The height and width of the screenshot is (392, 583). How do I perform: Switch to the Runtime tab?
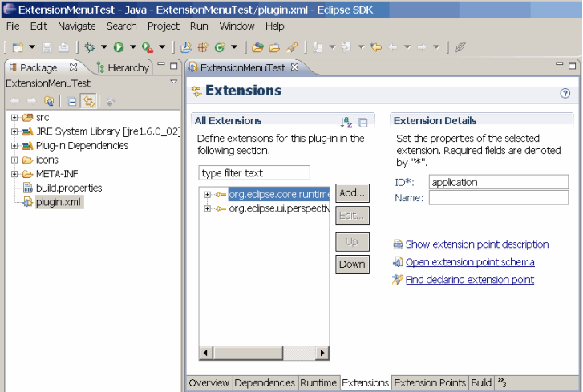pos(318,382)
